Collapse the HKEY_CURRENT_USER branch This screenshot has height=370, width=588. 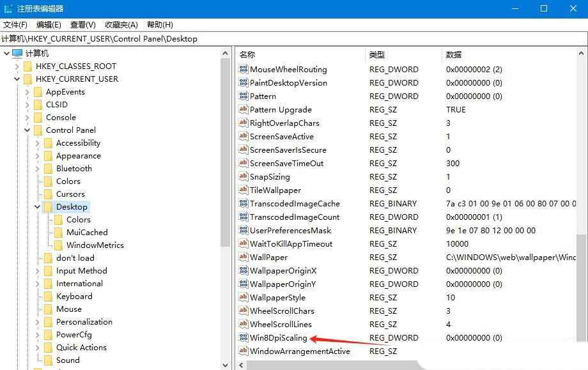(x=17, y=79)
